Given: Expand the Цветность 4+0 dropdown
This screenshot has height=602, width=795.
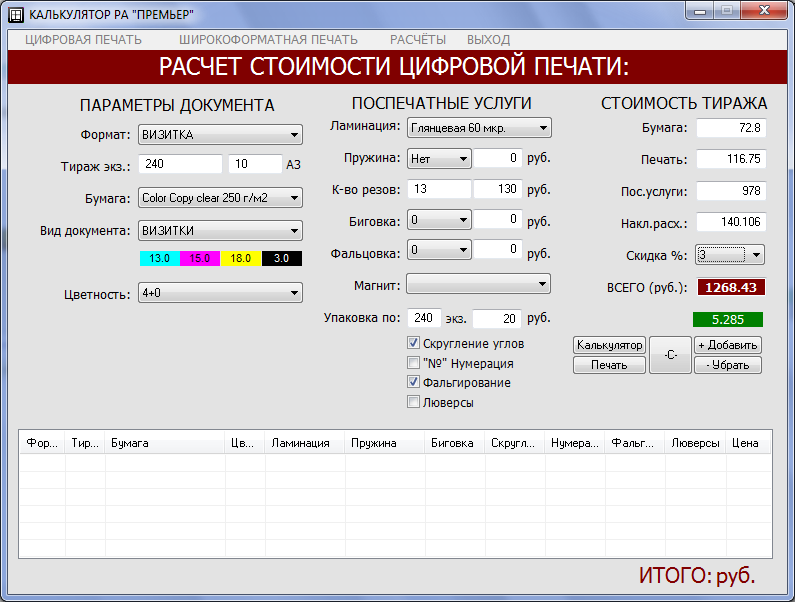Looking at the screenshot, I should 220,292.
